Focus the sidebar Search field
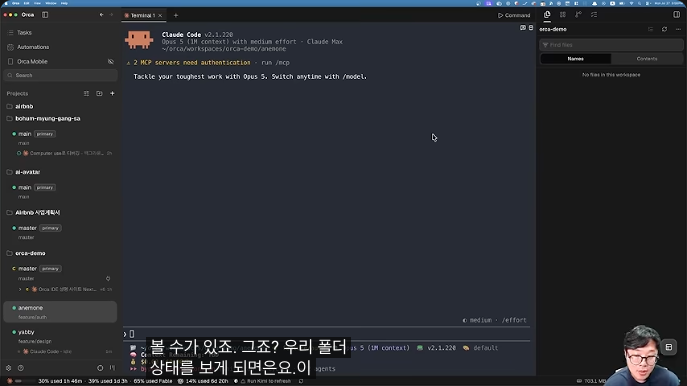 tap(60, 75)
